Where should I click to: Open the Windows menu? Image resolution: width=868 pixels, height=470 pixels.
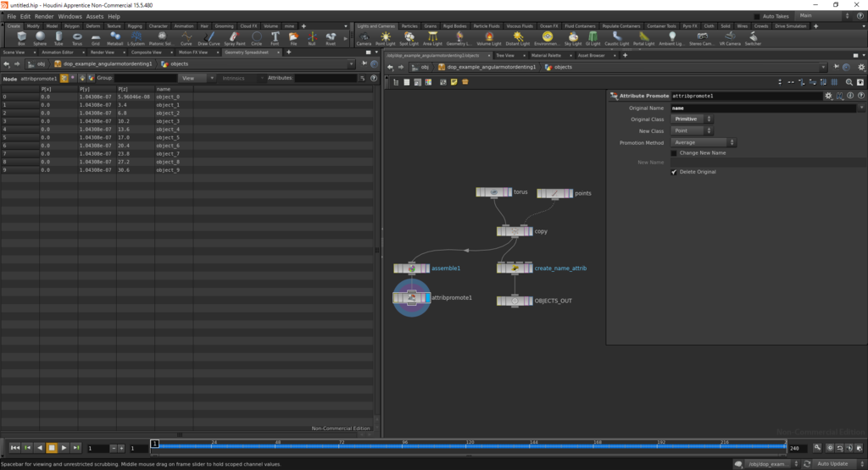tap(70, 17)
